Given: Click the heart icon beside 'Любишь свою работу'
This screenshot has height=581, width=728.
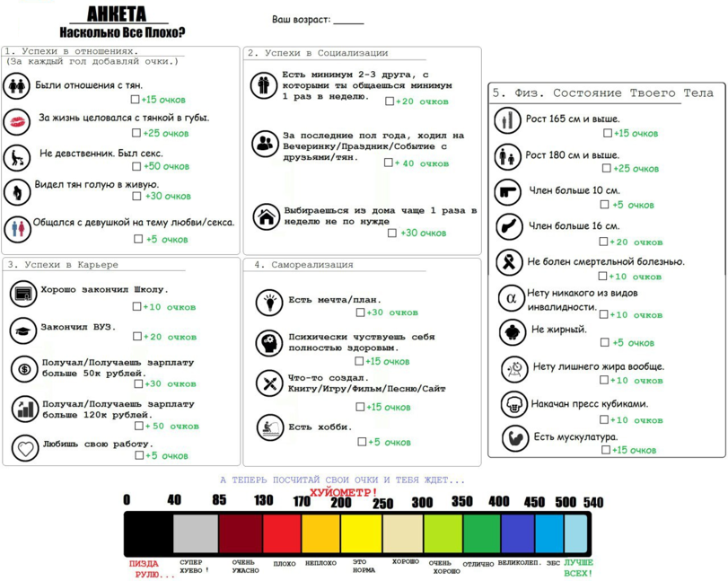Looking at the screenshot, I should [25, 448].
